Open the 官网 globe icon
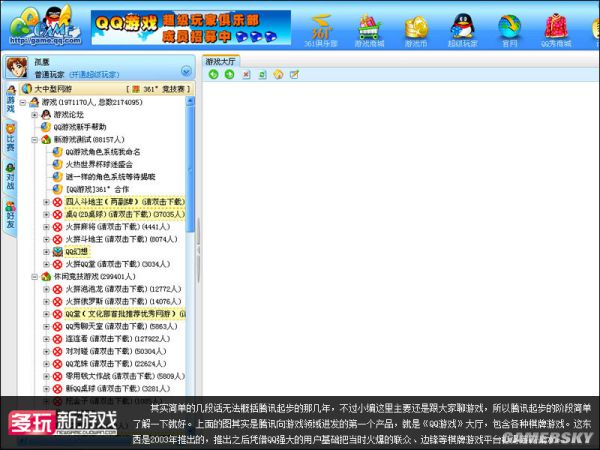This screenshot has width=600, height=450. pos(509,31)
